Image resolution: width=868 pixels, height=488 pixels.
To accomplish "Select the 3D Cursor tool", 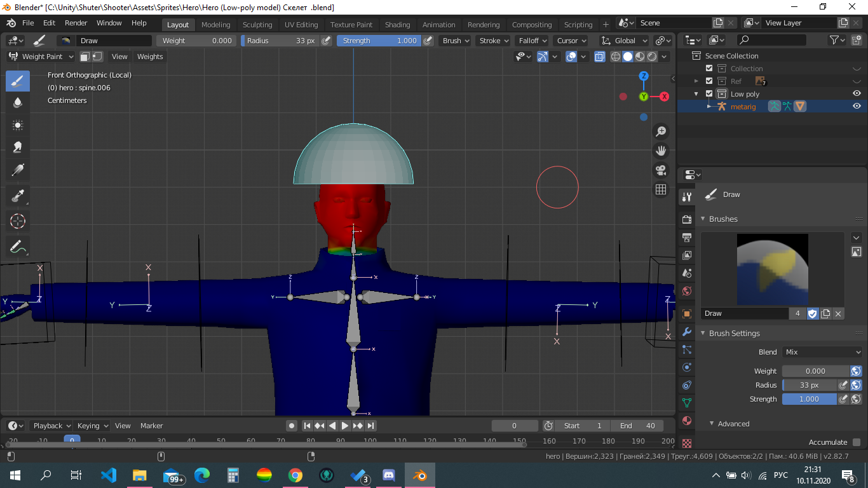I will [x=18, y=221].
